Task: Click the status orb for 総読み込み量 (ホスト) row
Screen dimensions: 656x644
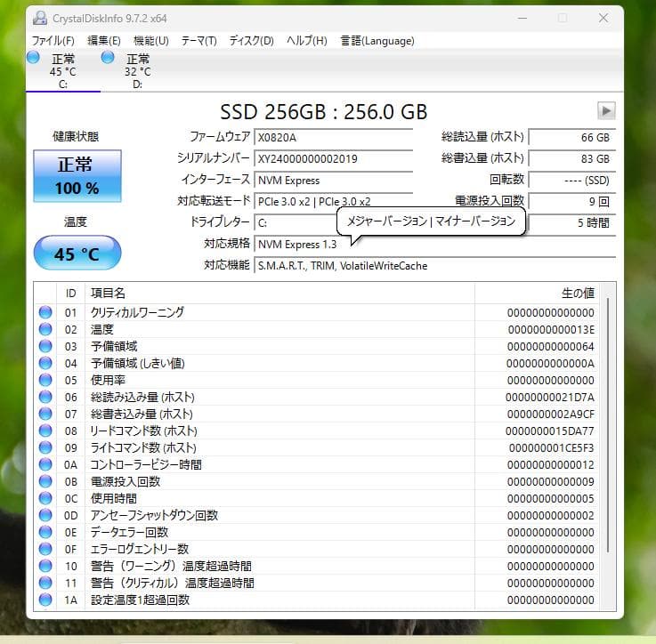Action: tap(45, 397)
